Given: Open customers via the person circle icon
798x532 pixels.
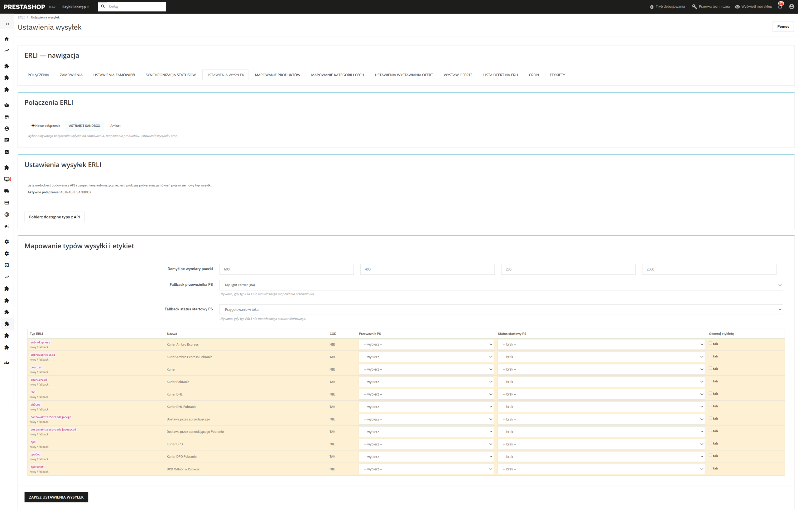Looking at the screenshot, I should 7,129.
